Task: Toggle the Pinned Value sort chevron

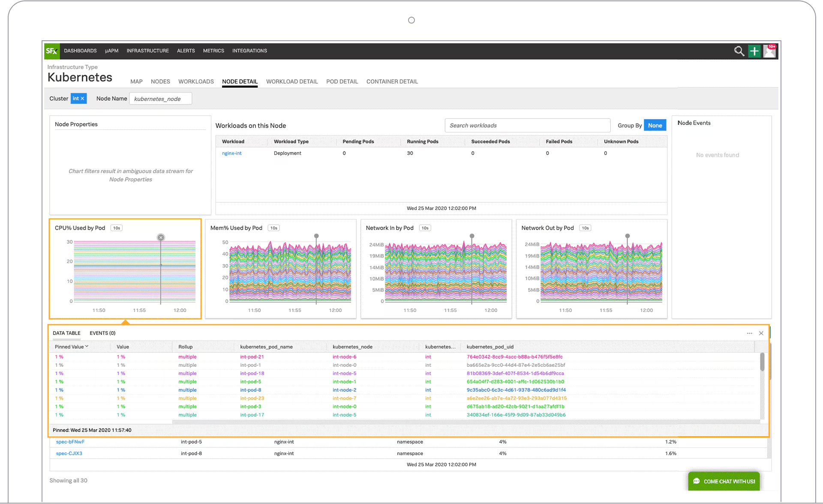Action: pyautogui.click(x=87, y=346)
